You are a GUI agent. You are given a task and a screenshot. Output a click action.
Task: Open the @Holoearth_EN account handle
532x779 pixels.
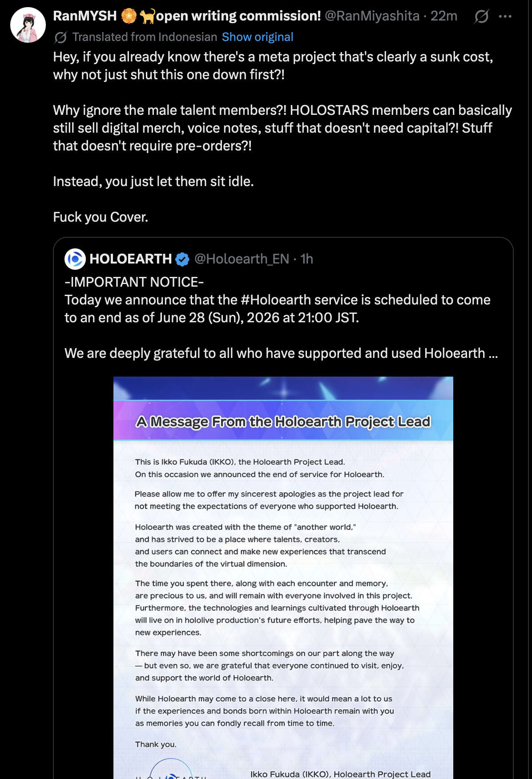tap(242, 259)
